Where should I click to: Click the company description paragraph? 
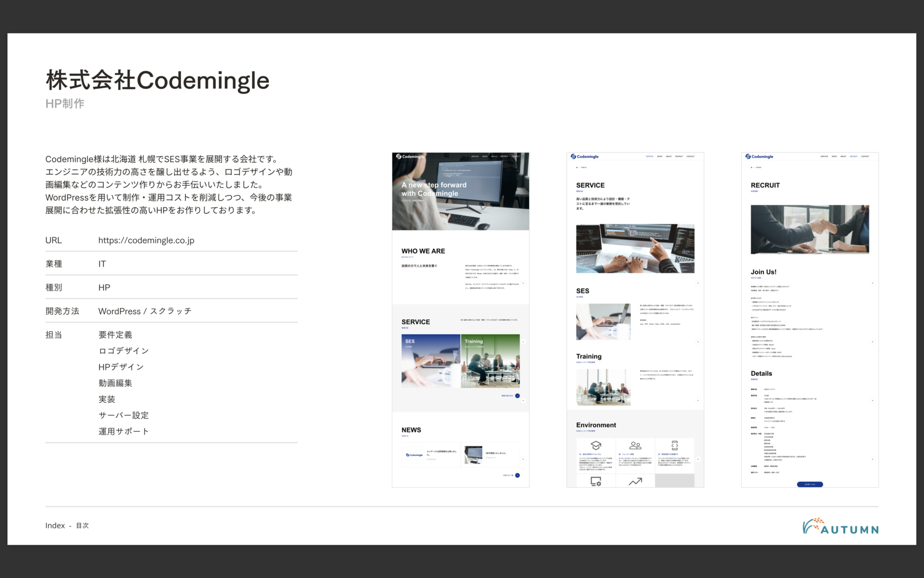tap(169, 184)
